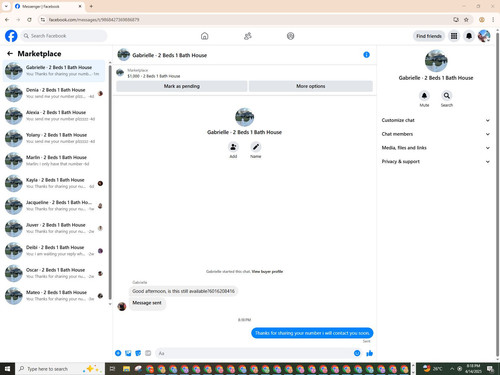
Task: Open the emoji picker
Action: (357, 353)
